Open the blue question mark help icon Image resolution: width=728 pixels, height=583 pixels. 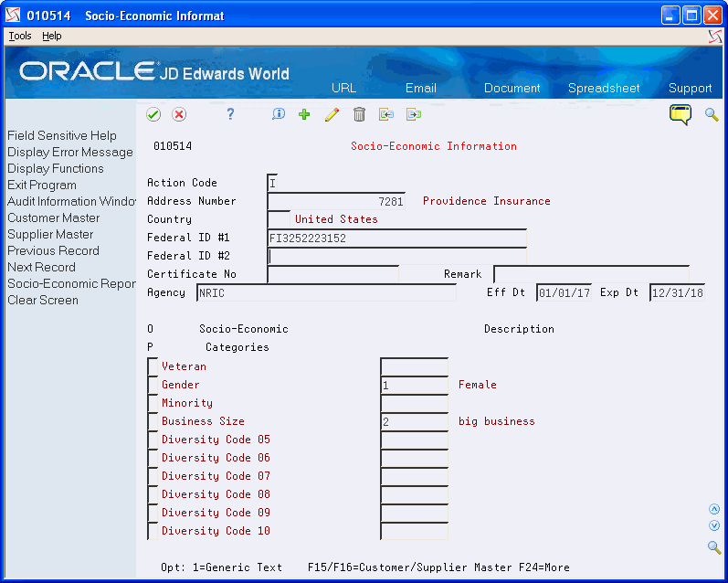pyautogui.click(x=230, y=114)
